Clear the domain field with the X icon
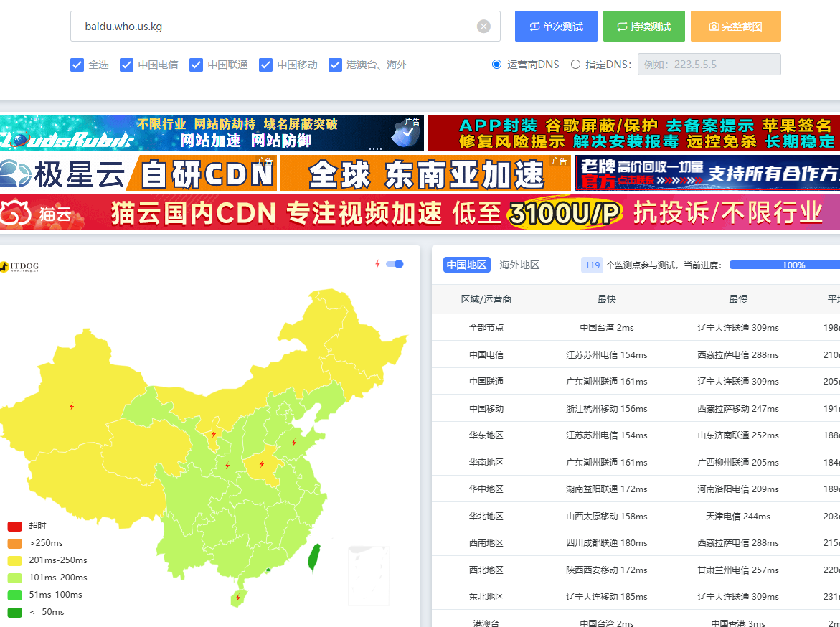This screenshot has height=627, width=840. [x=483, y=27]
